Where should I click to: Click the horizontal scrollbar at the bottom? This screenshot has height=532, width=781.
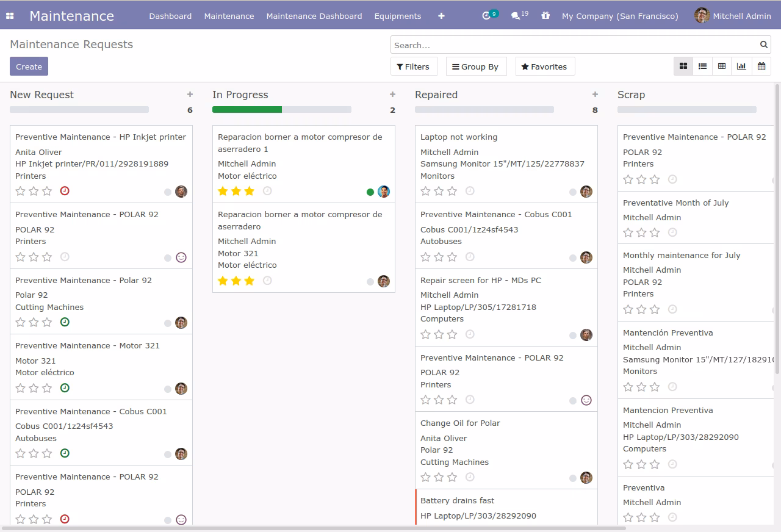[314, 528]
